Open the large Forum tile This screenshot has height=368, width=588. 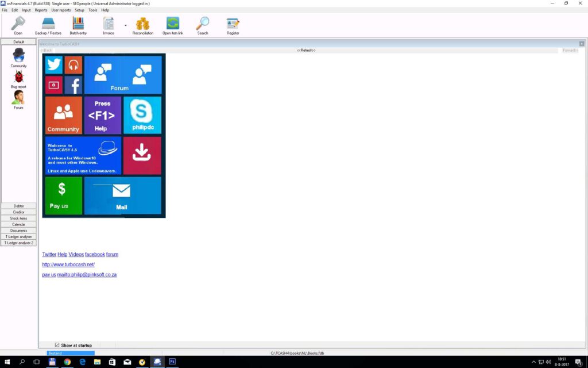(123, 75)
